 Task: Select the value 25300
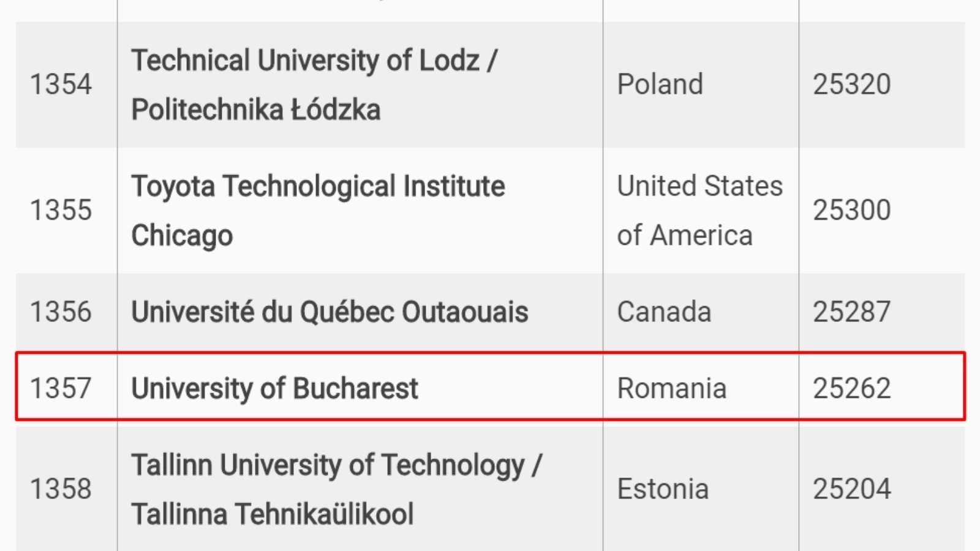pos(851,210)
